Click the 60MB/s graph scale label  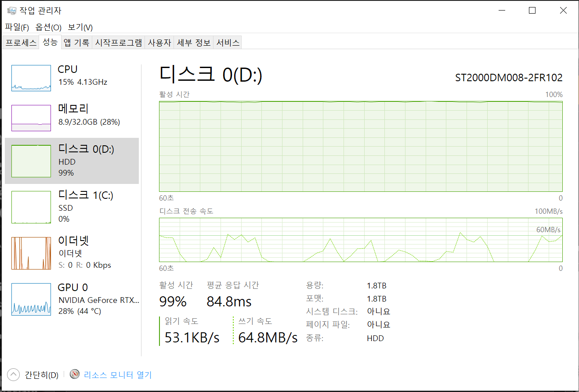(548, 230)
